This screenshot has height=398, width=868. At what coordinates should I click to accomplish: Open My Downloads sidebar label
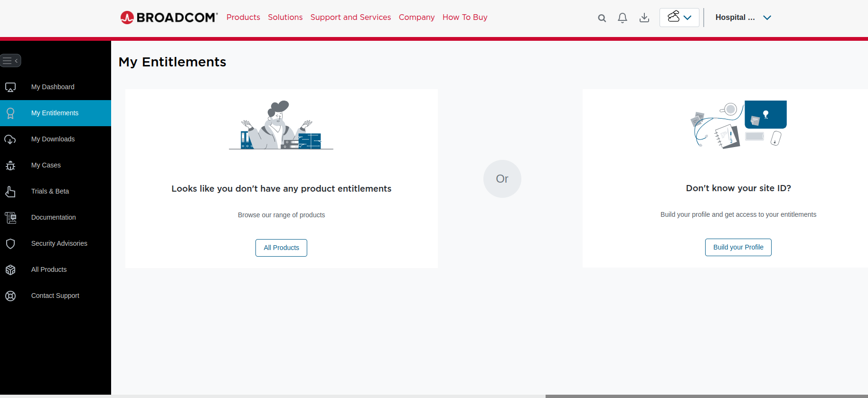point(53,139)
